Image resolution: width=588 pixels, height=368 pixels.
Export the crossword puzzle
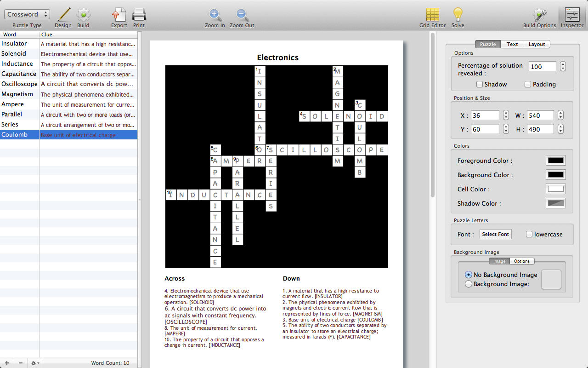119,15
